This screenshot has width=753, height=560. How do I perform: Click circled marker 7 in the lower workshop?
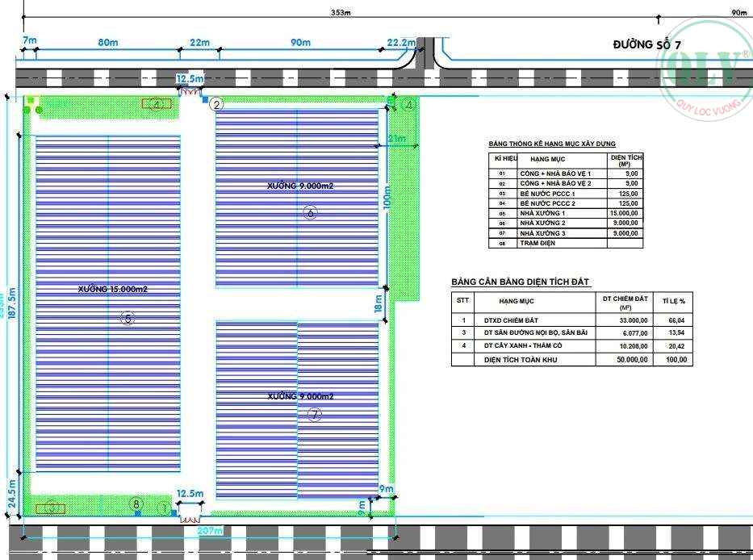pyautogui.click(x=314, y=414)
